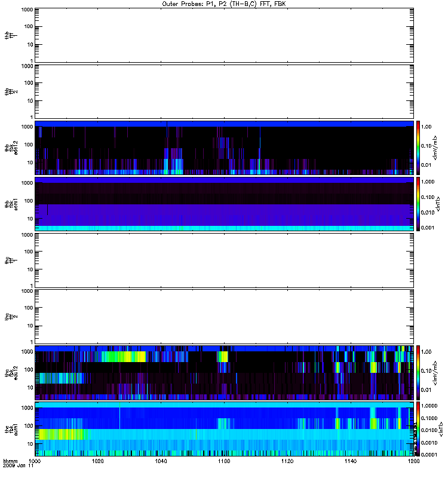The image size is (448, 478).
Task: Click the "thb fbk edc12" y-axis title
Action: click(11, 148)
